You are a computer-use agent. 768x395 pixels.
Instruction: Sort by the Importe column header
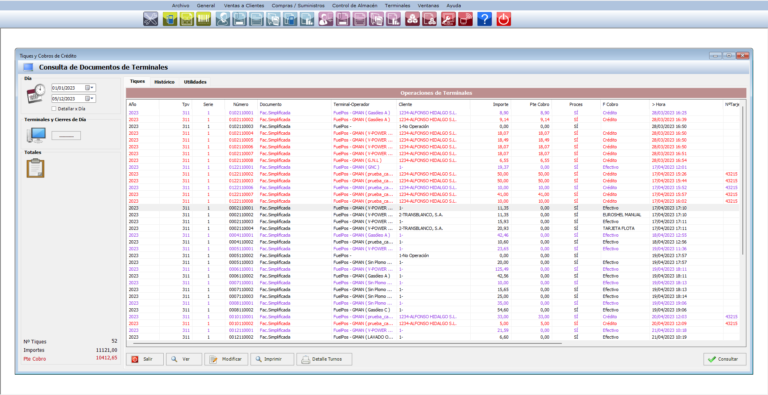point(501,104)
